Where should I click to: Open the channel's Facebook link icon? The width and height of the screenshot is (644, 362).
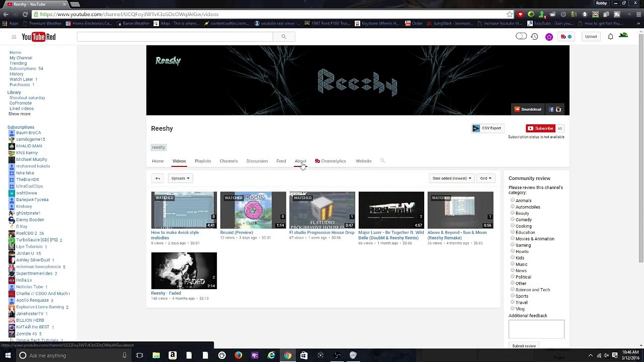551,109
